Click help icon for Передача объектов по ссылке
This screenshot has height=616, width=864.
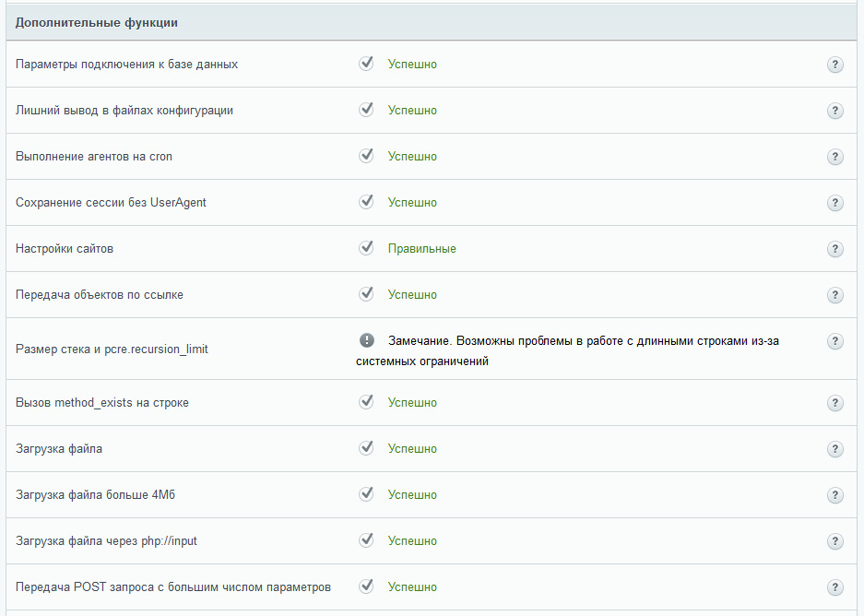835,295
